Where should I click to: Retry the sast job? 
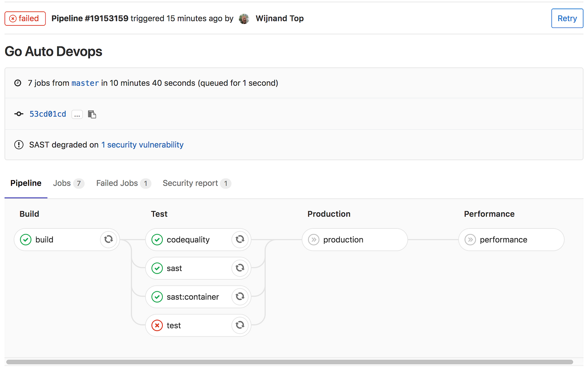click(x=240, y=268)
